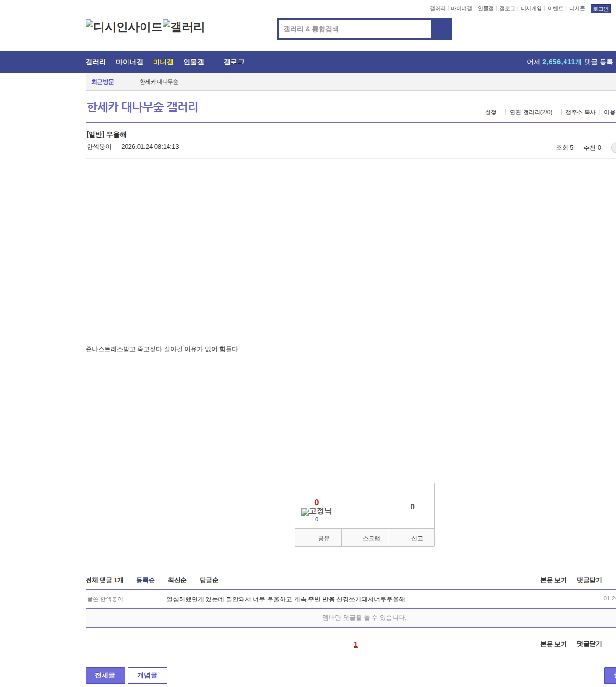Click the 추천 0 count in post header
The width and height of the screenshot is (616, 687).
(x=592, y=148)
